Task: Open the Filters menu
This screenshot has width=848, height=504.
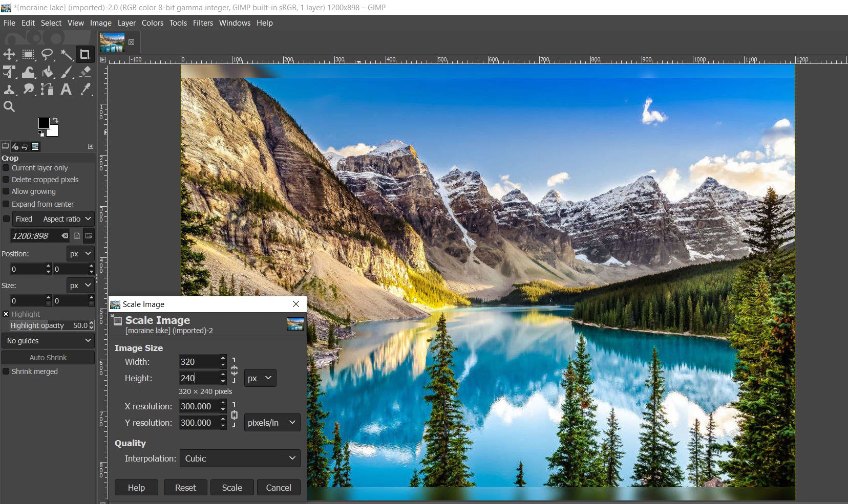Action: pos(203,23)
